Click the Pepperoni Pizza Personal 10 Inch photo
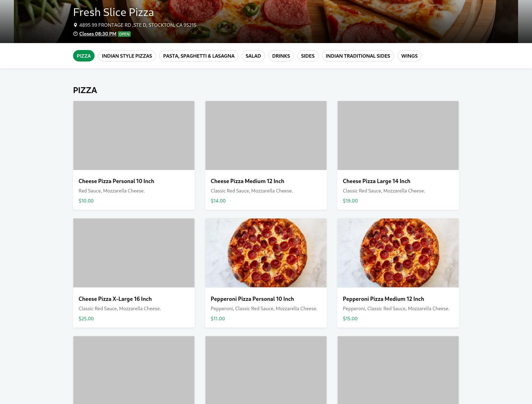This screenshot has height=404, width=532. (266, 253)
